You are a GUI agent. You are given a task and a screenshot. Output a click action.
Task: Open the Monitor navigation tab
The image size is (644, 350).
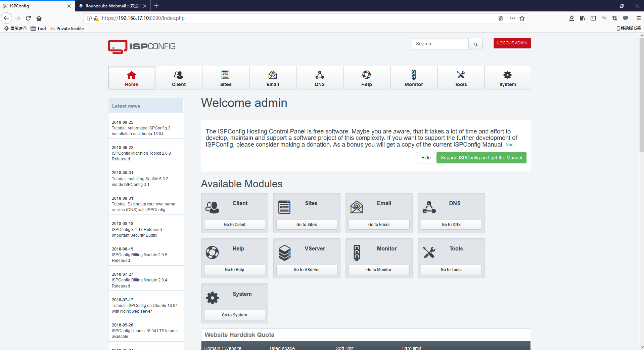tap(414, 78)
